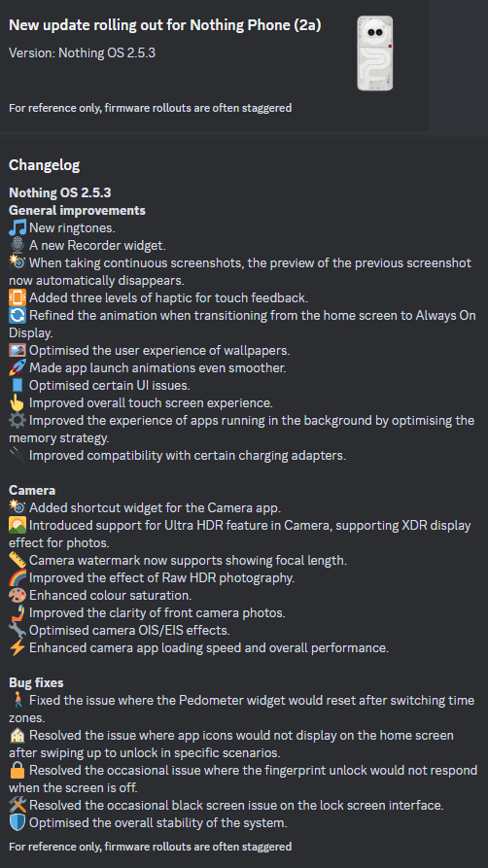Click the Bug fixes section heading
Image resolution: width=488 pixels, height=868 pixels.
[x=36, y=682]
